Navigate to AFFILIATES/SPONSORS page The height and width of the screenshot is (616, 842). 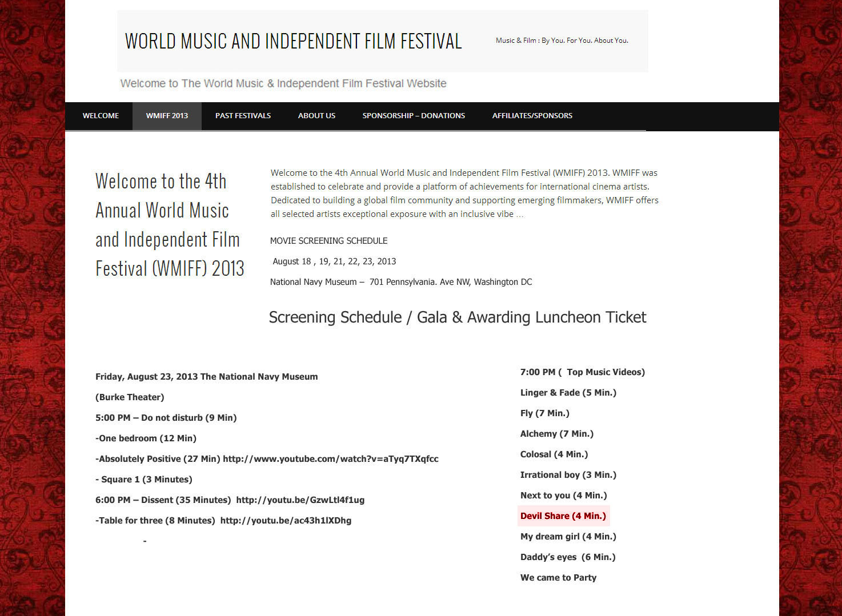(x=532, y=115)
